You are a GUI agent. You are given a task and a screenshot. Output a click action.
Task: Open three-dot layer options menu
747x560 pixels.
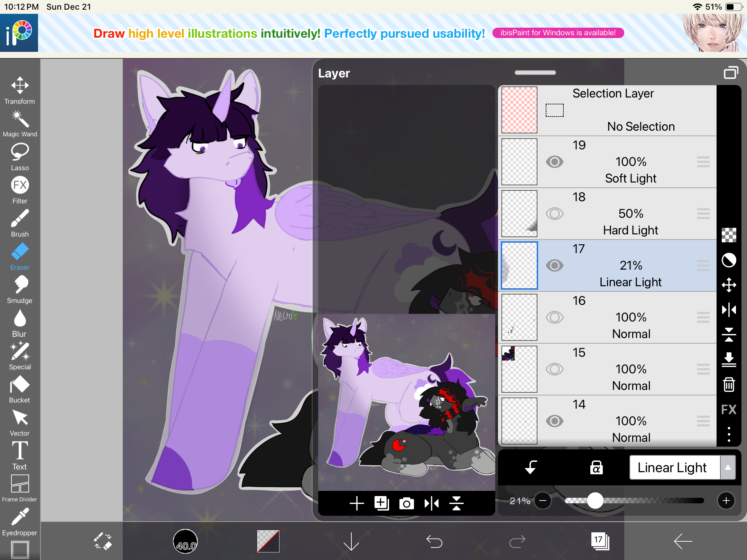click(x=729, y=434)
